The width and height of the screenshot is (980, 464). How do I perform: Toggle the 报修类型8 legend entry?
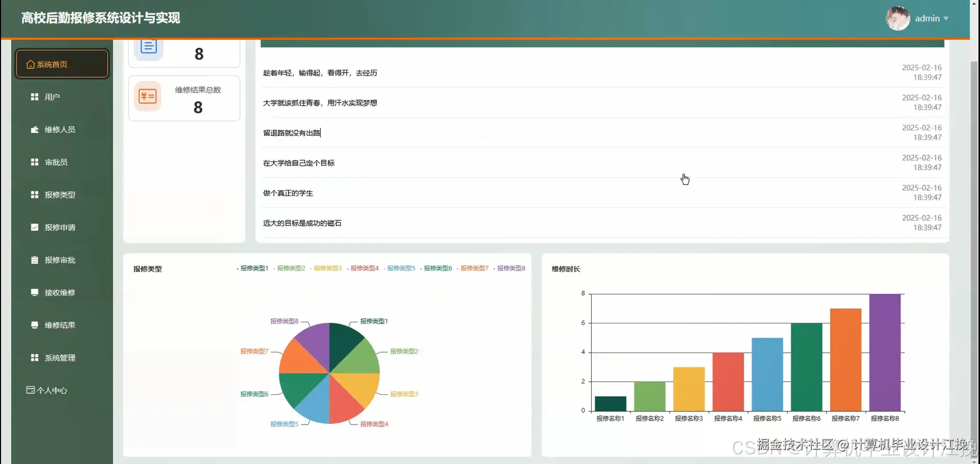coord(509,268)
